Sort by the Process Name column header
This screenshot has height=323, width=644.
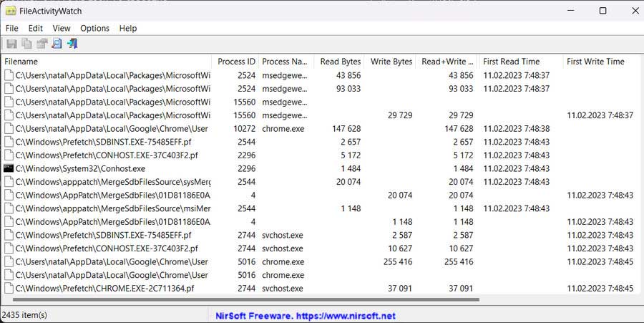(285, 62)
